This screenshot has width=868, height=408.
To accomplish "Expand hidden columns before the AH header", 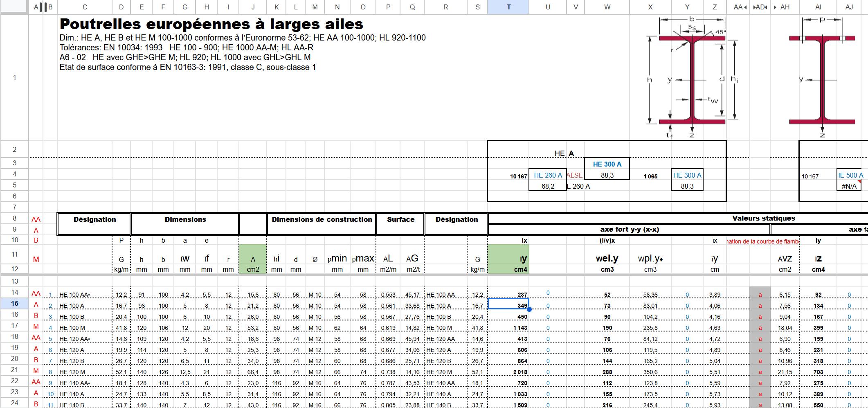I will [774, 7].
